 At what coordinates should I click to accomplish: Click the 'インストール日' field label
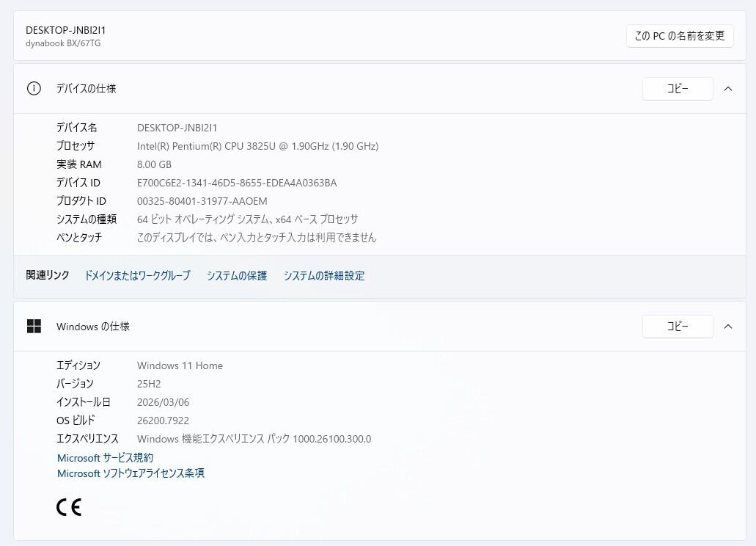84,402
